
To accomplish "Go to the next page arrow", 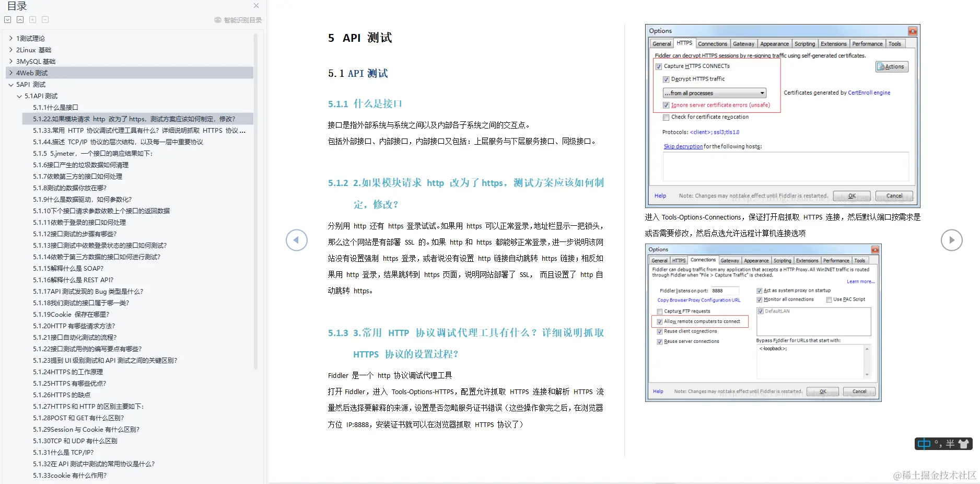I will (x=951, y=240).
